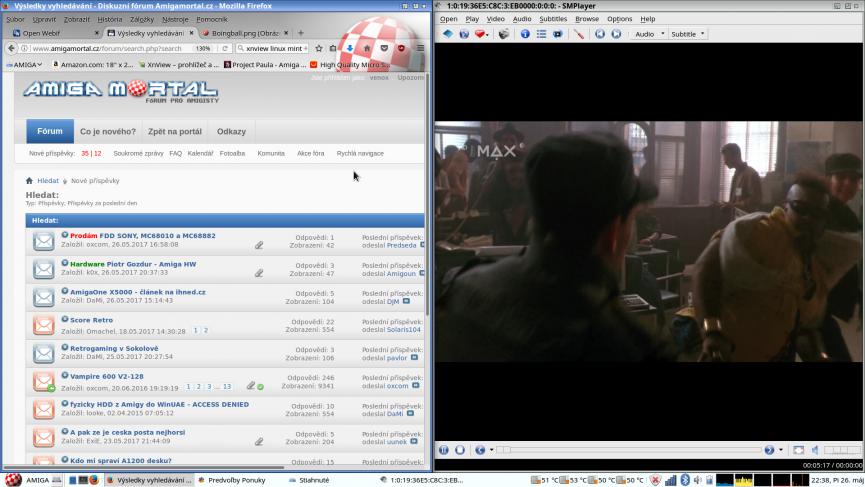Stop video playback in SMPlayer
This screenshot has width=865, height=487.
click(460, 450)
